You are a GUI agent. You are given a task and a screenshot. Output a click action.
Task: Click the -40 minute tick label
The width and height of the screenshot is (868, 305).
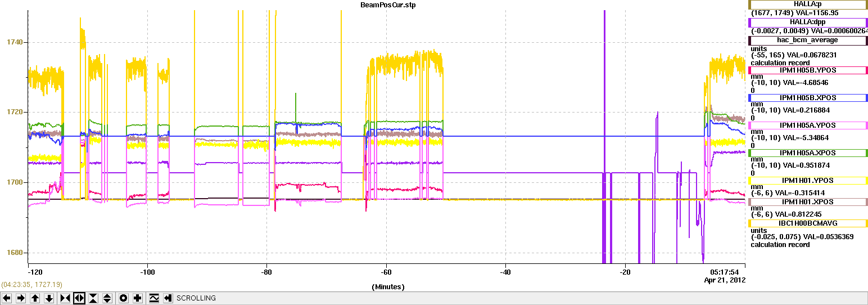[x=505, y=272]
